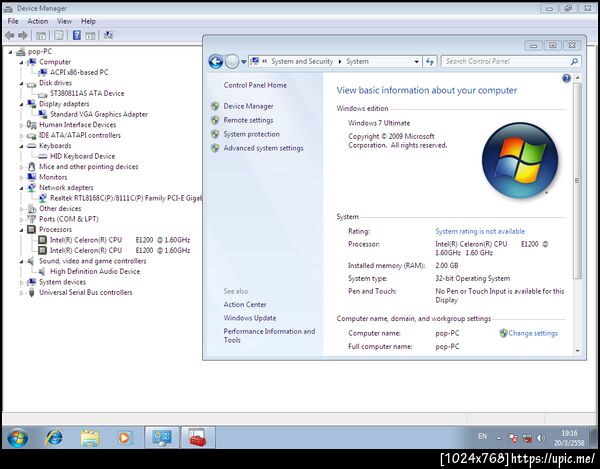
Task: Click the System window scrollbar down arrow
Action: (577, 350)
